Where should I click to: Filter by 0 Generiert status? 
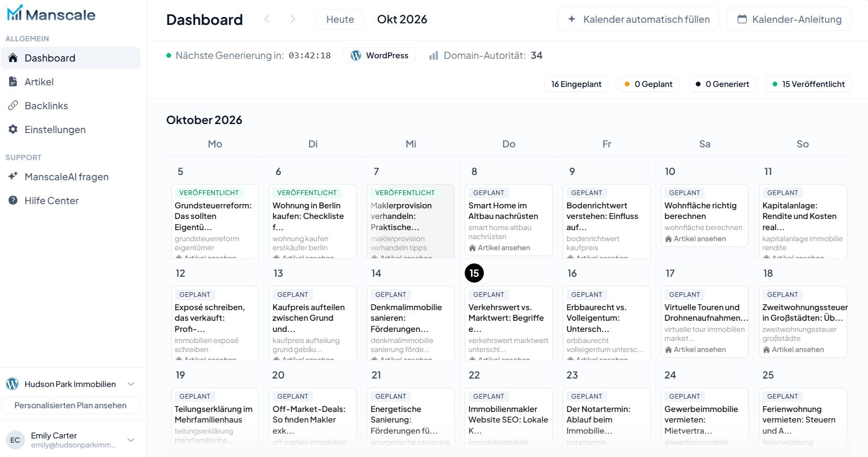click(722, 84)
